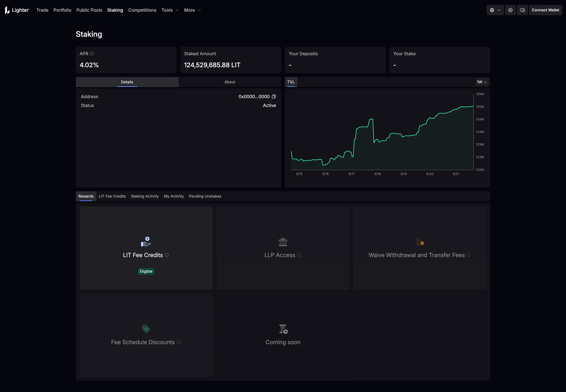Click the Staking page heading
566x392 pixels.
pos(89,34)
